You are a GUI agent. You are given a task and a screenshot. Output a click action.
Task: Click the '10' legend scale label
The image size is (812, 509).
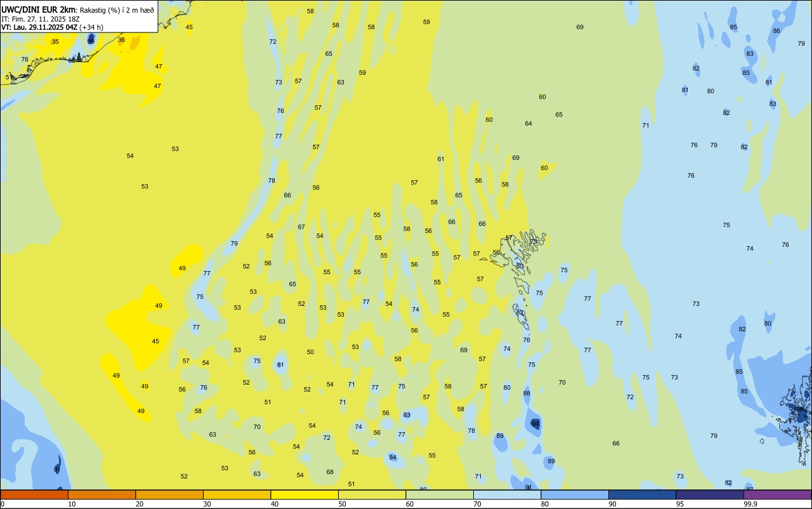point(72,504)
